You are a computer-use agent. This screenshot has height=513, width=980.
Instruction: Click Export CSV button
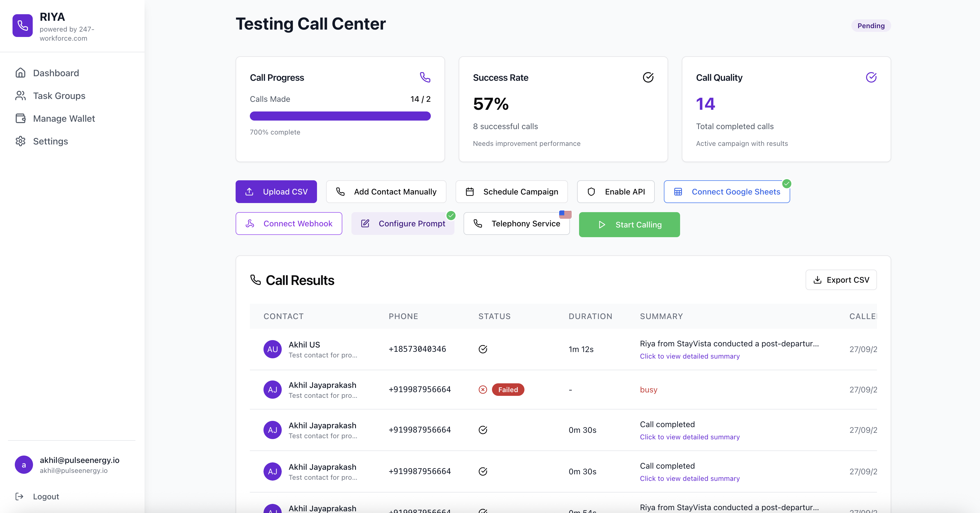click(x=841, y=280)
